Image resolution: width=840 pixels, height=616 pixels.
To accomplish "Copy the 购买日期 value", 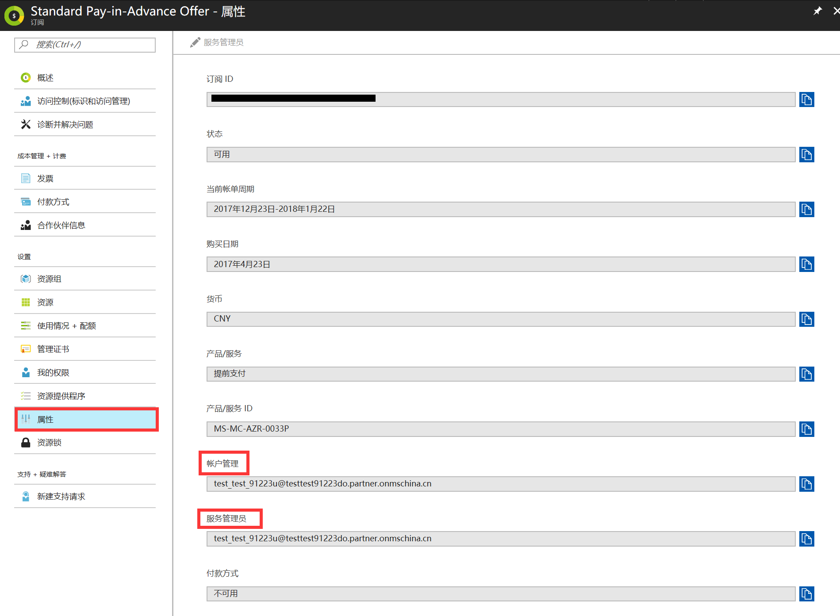I will tap(806, 264).
